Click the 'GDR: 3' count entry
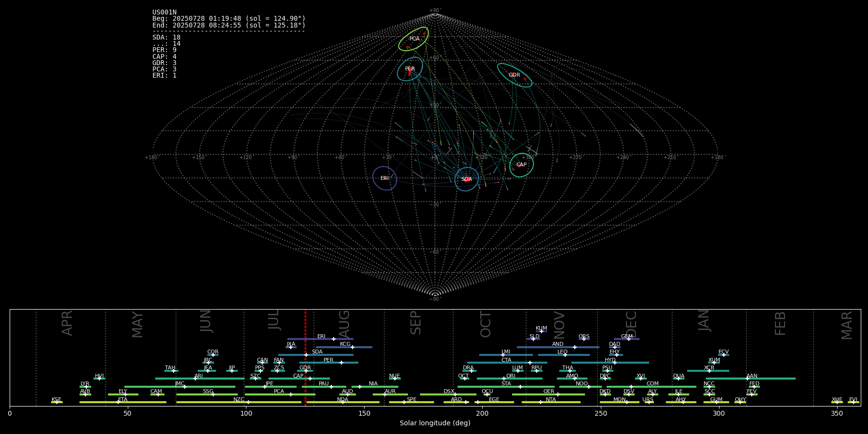 (x=164, y=63)
